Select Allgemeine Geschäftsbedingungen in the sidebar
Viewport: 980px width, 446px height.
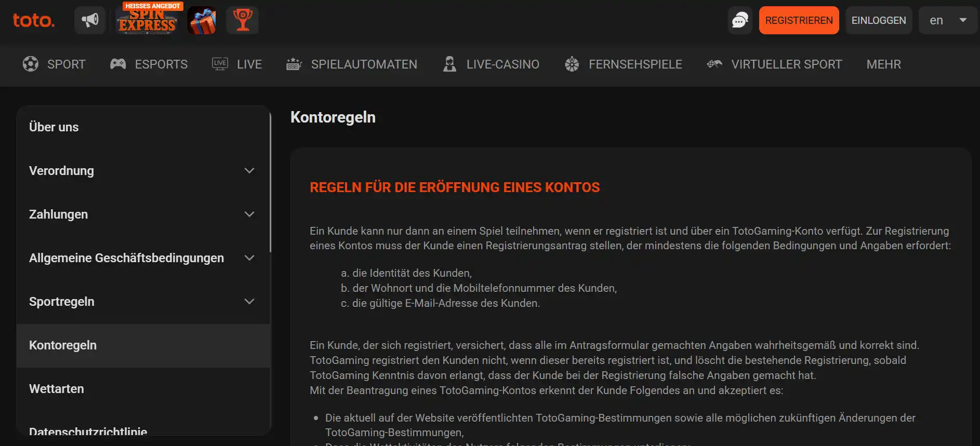[x=126, y=258]
